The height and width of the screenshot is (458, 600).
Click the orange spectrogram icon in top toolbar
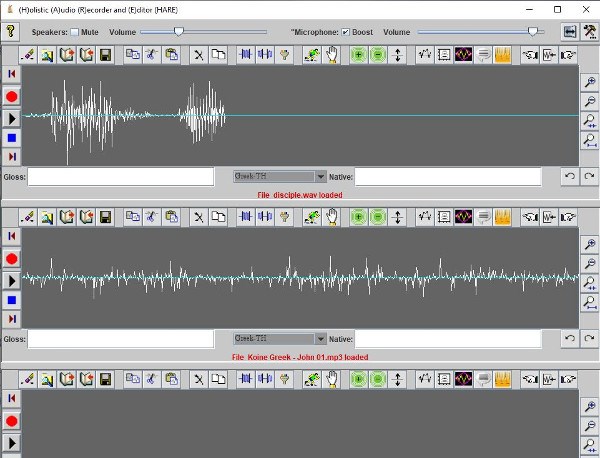(502, 55)
